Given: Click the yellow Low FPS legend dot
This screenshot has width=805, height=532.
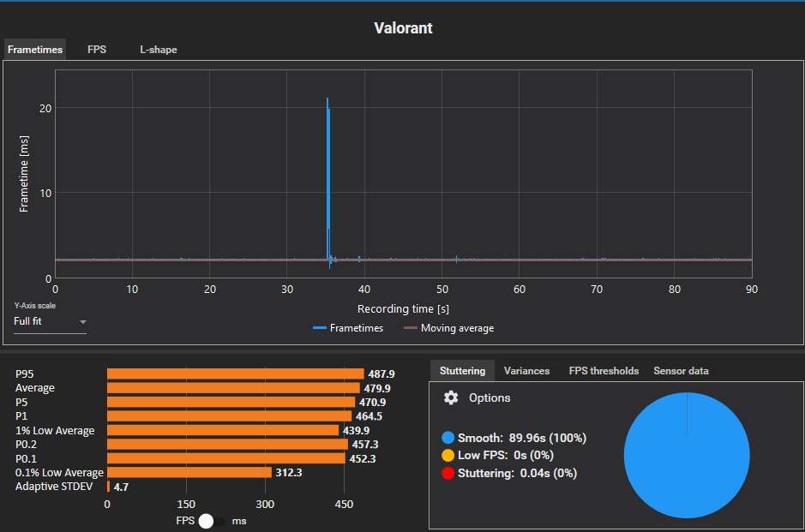Looking at the screenshot, I should click(x=448, y=456).
